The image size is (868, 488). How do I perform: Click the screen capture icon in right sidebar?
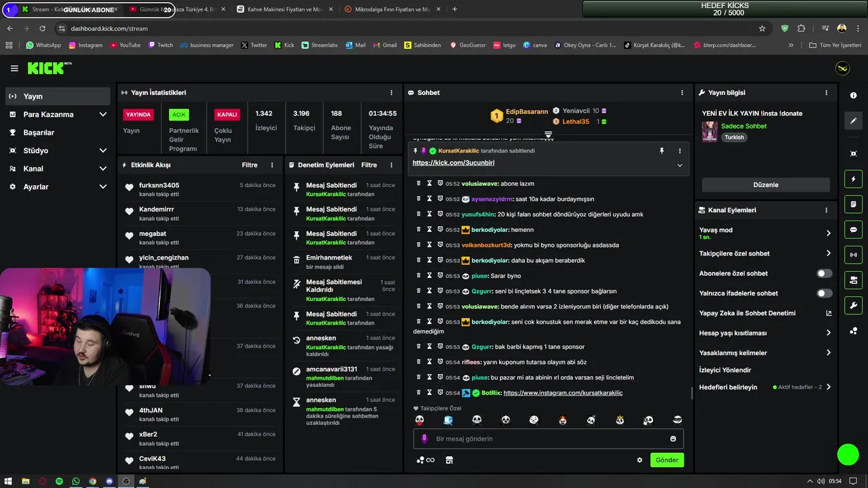(x=853, y=154)
